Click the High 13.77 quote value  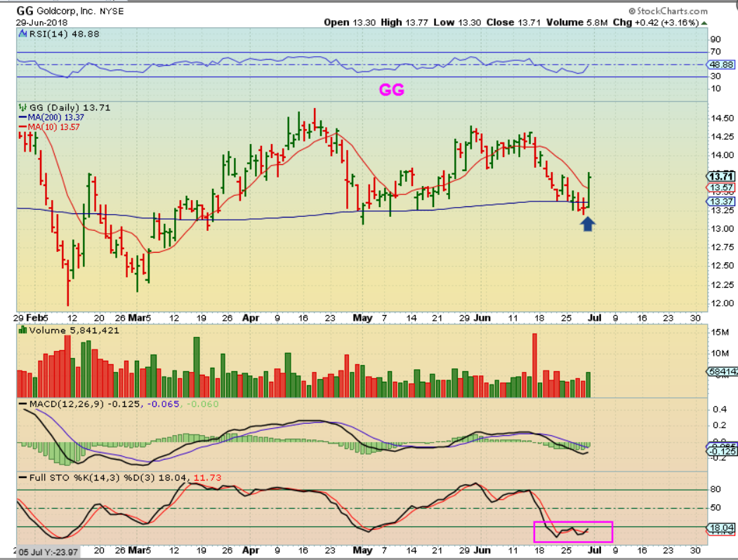click(404, 22)
